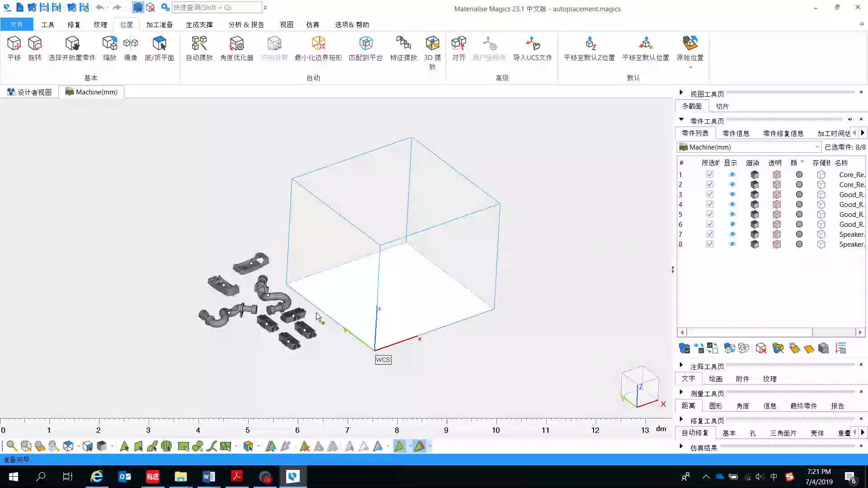868x488 pixels.
Task: Open the 文件 file menu
Action: click(x=17, y=24)
